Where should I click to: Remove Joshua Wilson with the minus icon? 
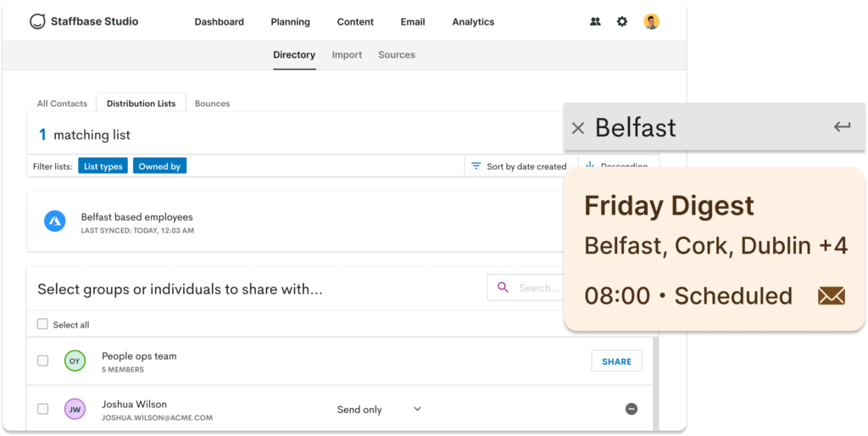click(x=631, y=409)
